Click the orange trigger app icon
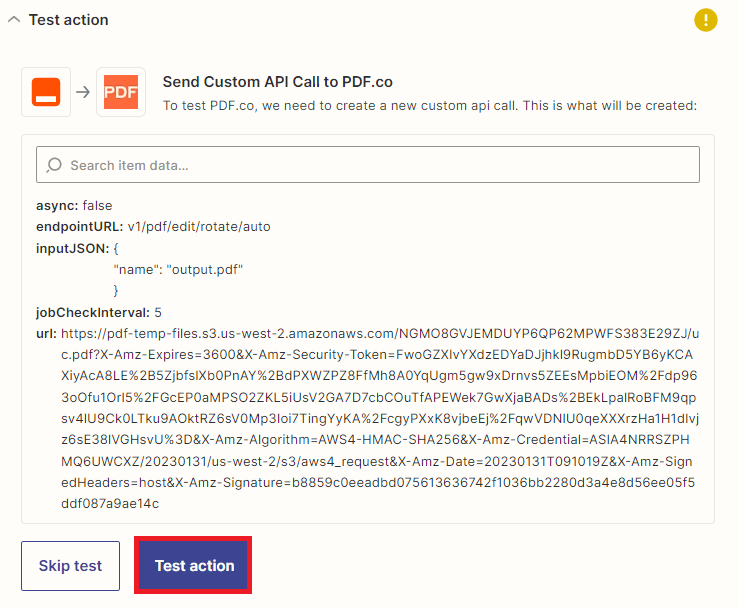Screen dimensions: 739x609 pos(46,93)
